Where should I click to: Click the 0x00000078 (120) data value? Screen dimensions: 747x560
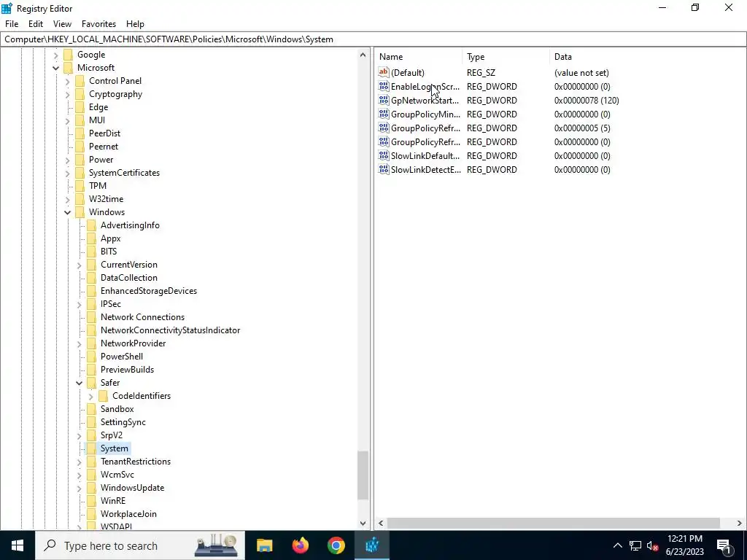coord(587,101)
